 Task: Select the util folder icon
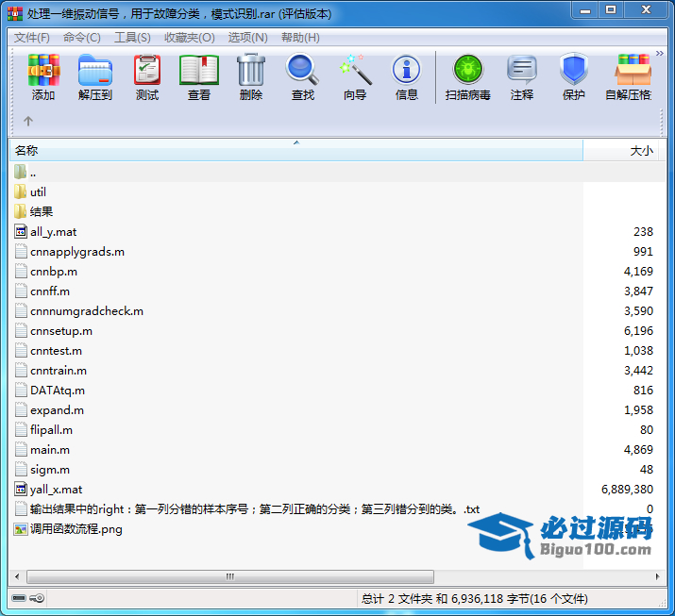(x=20, y=191)
